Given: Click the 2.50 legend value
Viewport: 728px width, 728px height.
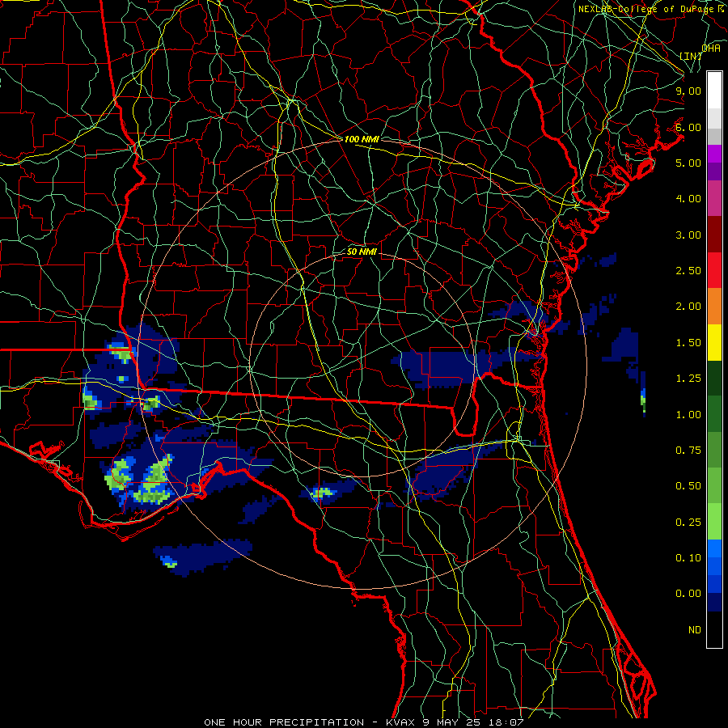Looking at the screenshot, I should click(x=688, y=271).
